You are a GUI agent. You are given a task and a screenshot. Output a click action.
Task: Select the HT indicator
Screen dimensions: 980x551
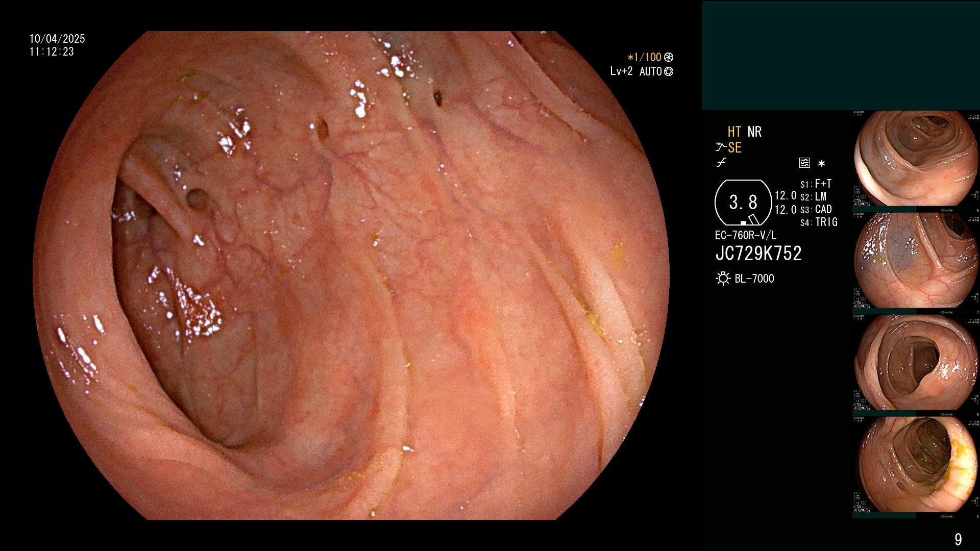pos(734,132)
